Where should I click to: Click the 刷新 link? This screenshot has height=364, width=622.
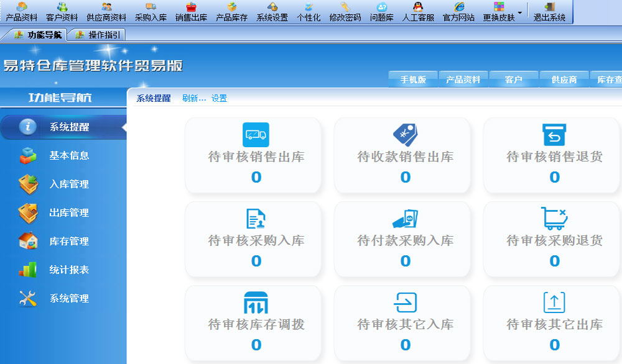(193, 98)
